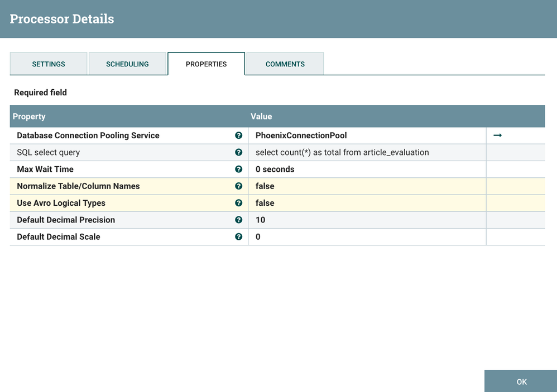Click the Properties tab
The image size is (557, 392).
click(x=206, y=64)
